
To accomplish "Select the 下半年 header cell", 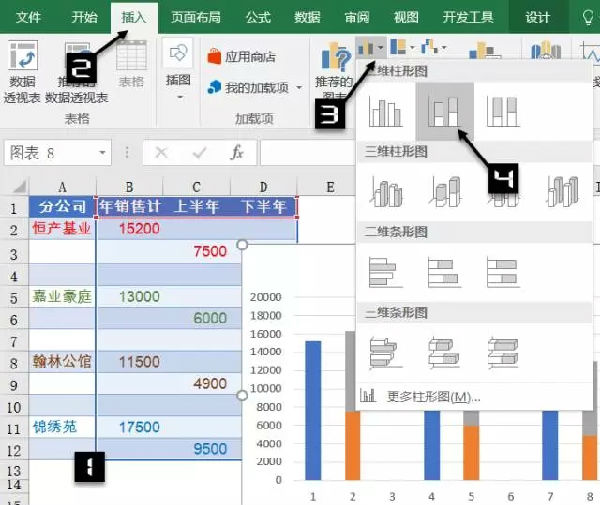I will pyautogui.click(x=263, y=207).
